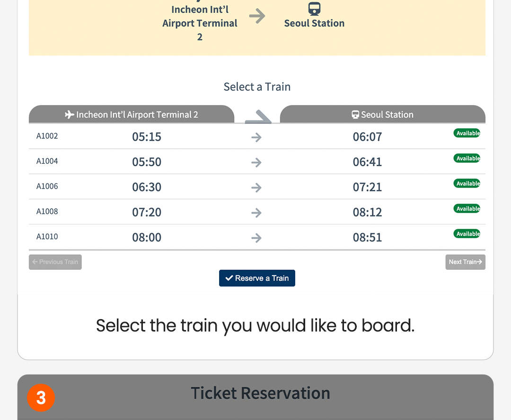Click the arrow icon on train A1010's row

(256, 238)
